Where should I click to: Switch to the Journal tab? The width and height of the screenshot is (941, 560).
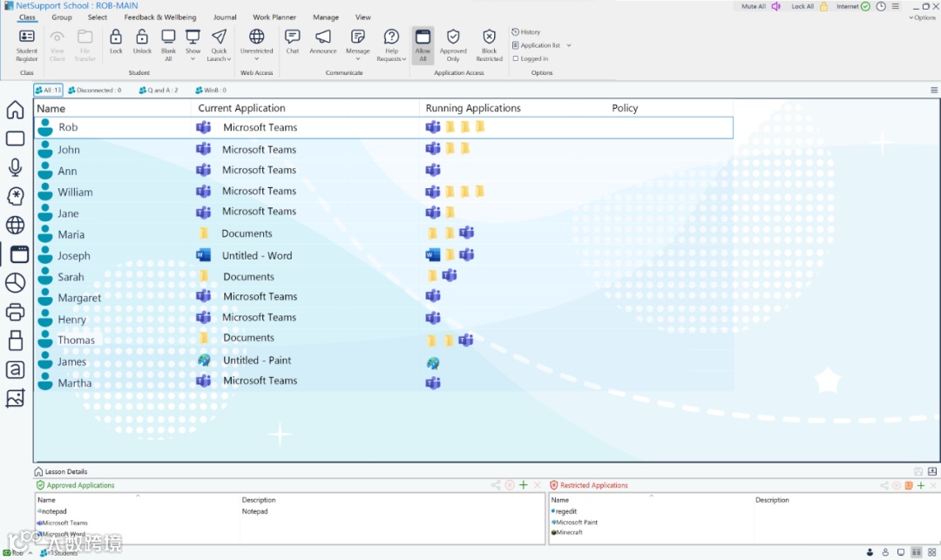pos(225,17)
